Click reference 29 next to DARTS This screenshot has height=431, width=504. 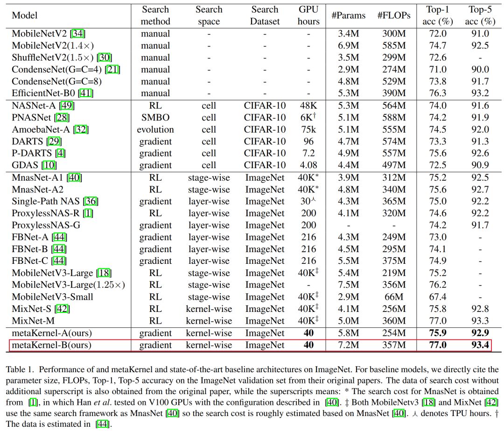[x=54, y=141]
